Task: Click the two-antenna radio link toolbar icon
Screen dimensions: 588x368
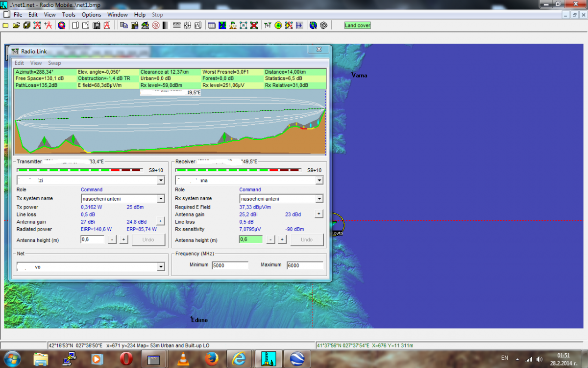Action: pos(267,25)
